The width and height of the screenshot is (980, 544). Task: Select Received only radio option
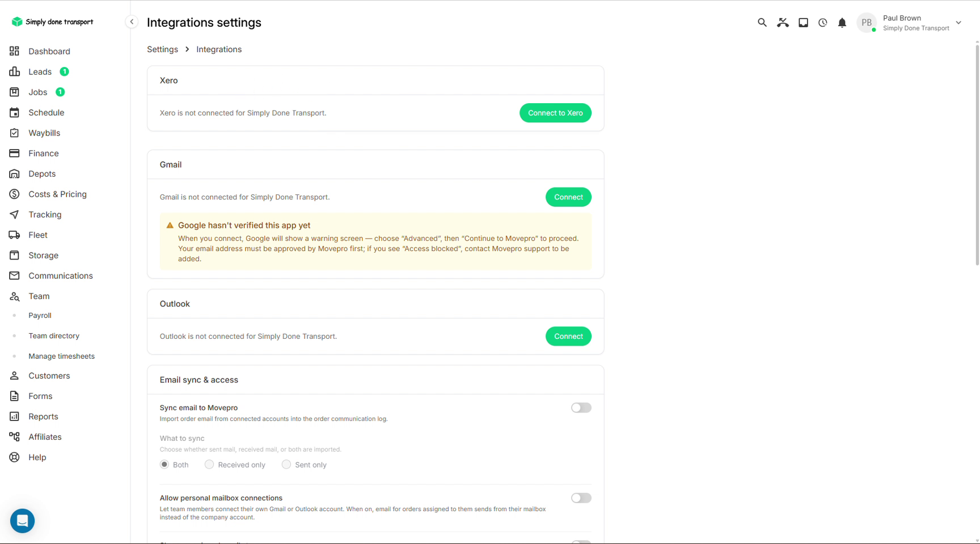pyautogui.click(x=209, y=464)
